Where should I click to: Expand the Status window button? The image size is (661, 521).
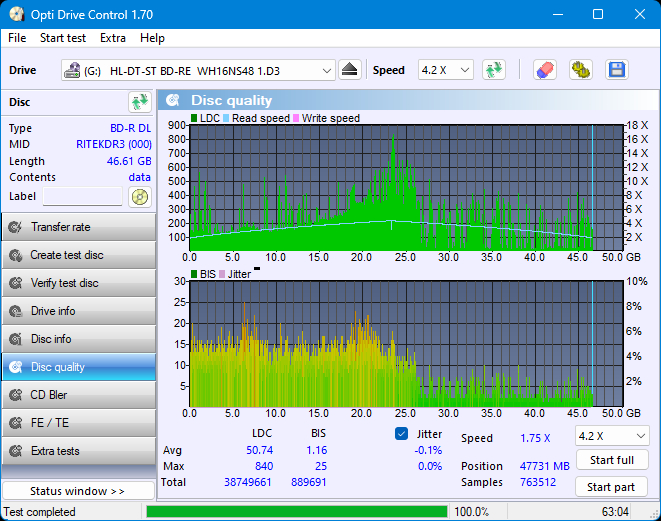click(x=78, y=491)
